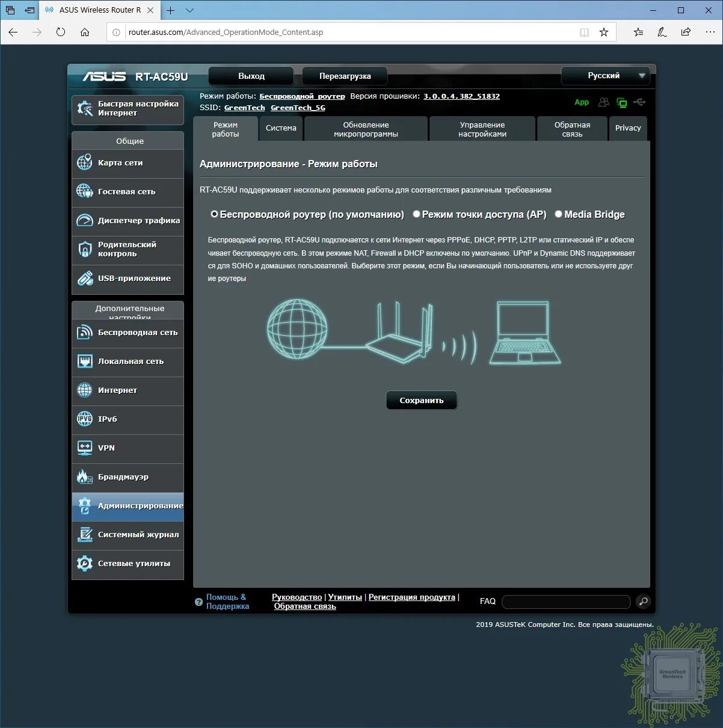Open the footer Обратная связь link
The image size is (723, 728).
(305, 606)
